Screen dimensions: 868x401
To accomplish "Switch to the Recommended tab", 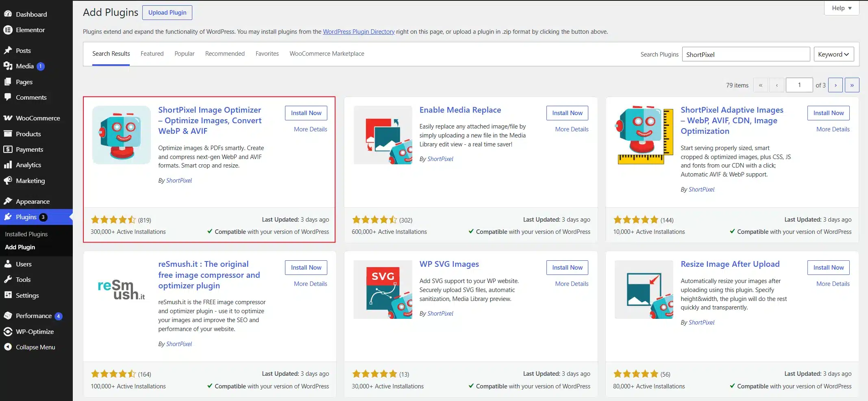I will click(x=225, y=54).
